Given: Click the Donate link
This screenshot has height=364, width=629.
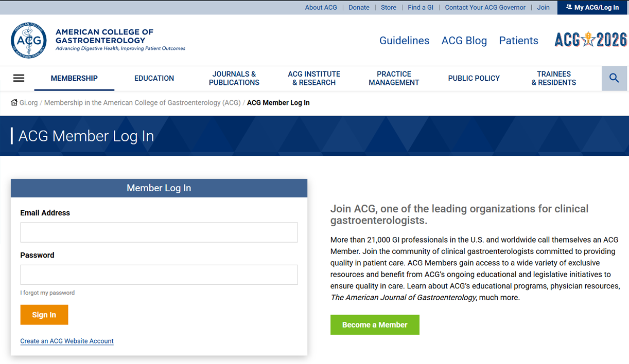Looking at the screenshot, I should coord(359,7).
